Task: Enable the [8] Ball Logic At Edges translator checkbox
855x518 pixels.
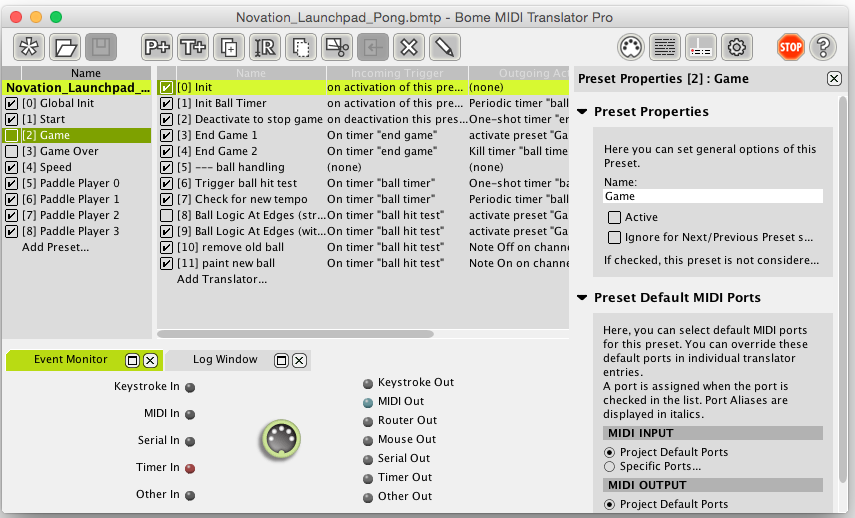Action: click(166, 215)
